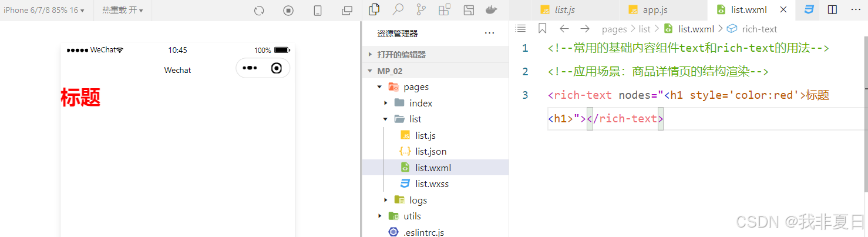Open the Docker whale icon
The height and width of the screenshot is (237, 868).
tap(491, 9)
